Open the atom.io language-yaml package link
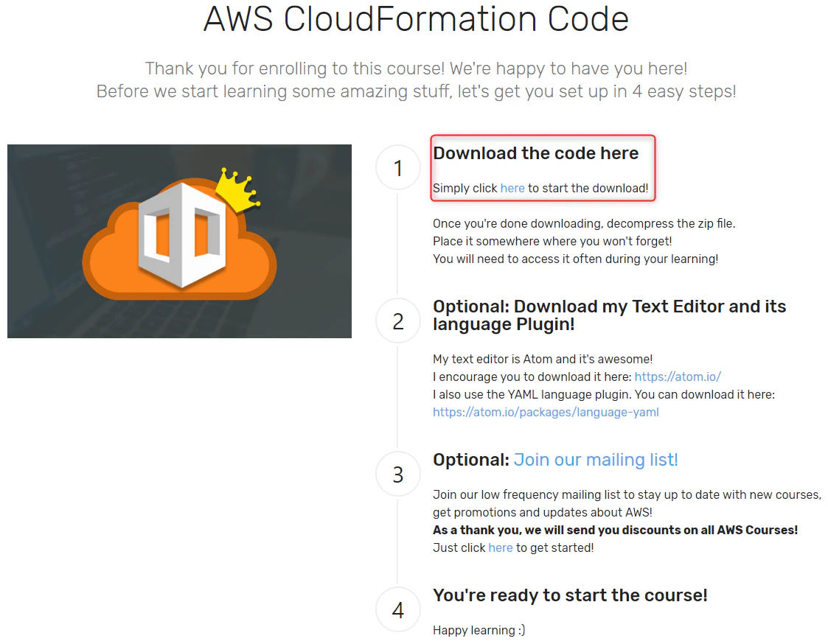 pyautogui.click(x=546, y=413)
